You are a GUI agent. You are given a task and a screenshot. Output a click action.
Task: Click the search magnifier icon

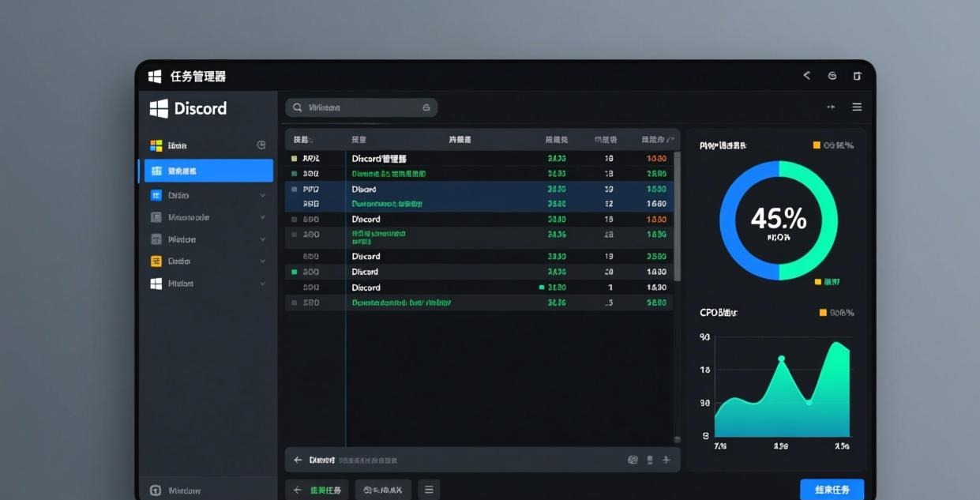298,107
